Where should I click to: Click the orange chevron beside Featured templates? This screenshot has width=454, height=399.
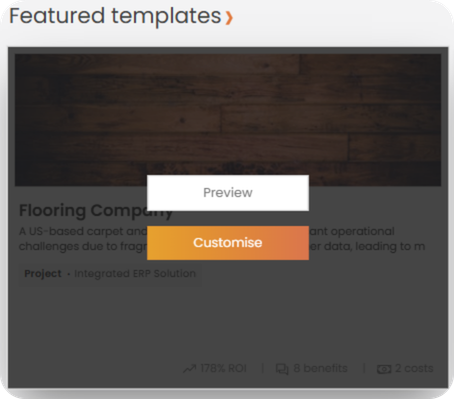(x=229, y=18)
